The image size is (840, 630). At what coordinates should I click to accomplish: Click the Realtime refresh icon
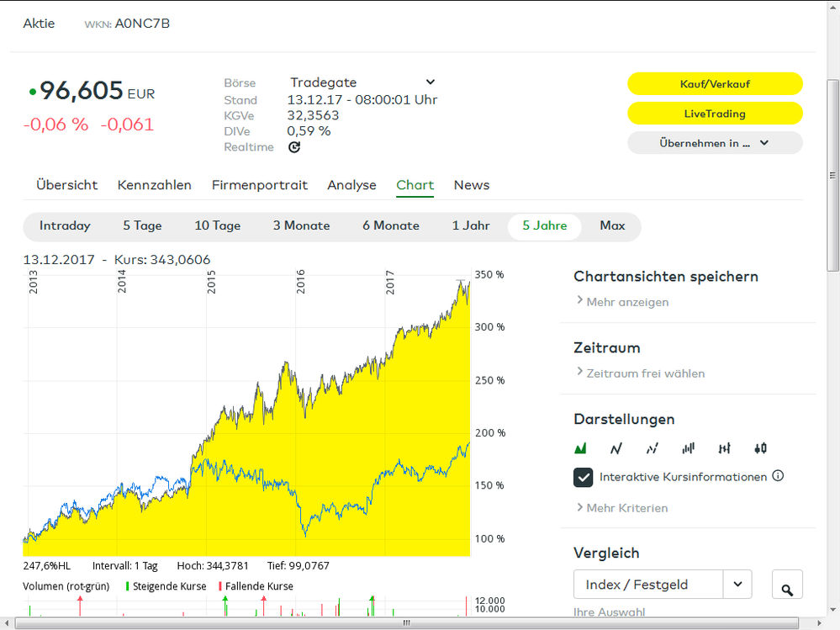[293, 146]
